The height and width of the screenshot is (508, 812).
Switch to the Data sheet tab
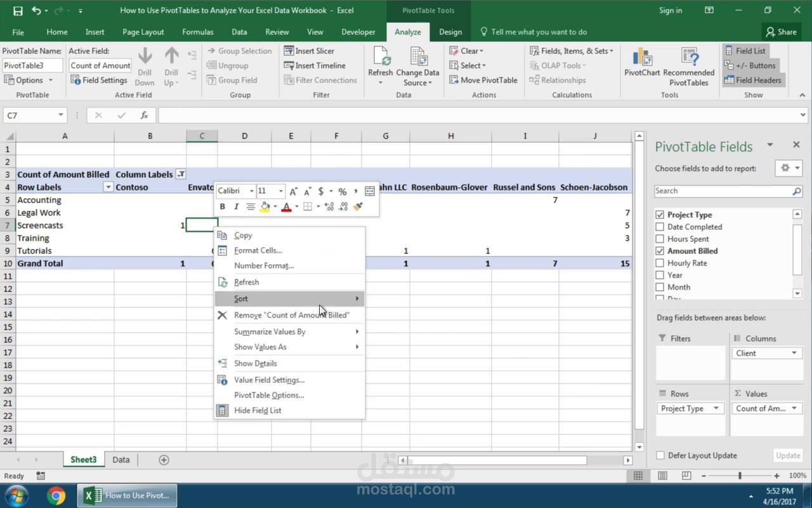point(121,460)
